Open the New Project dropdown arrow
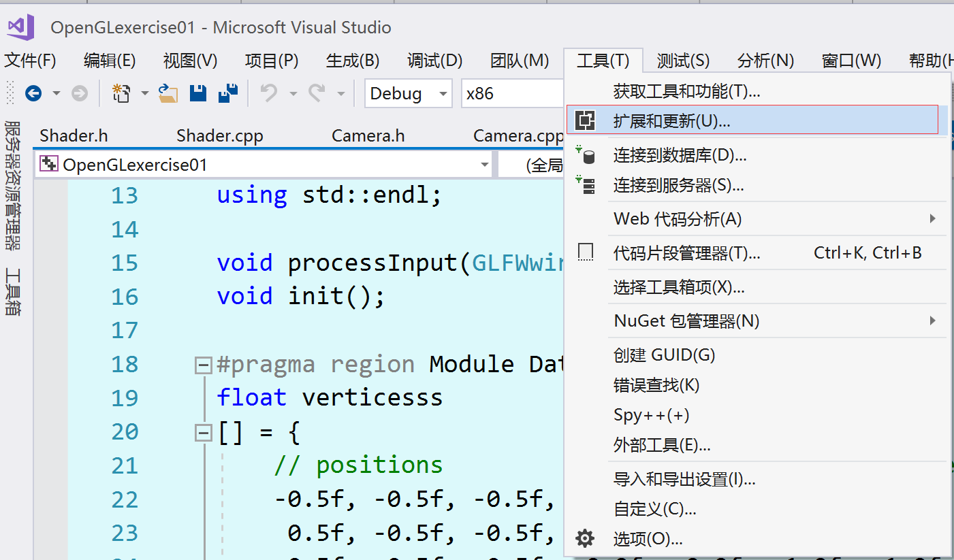This screenshot has height=560, width=954. (x=145, y=93)
